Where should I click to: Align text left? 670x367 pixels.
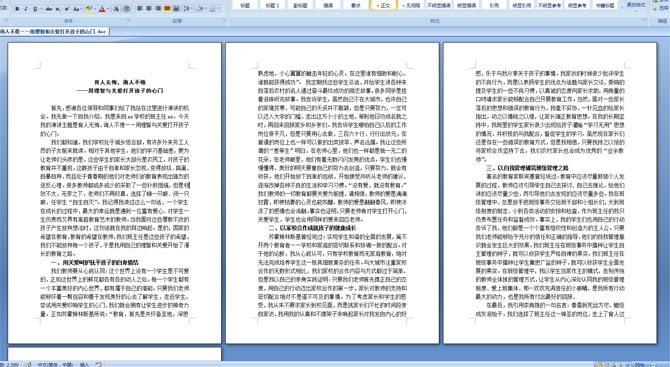point(139,8)
